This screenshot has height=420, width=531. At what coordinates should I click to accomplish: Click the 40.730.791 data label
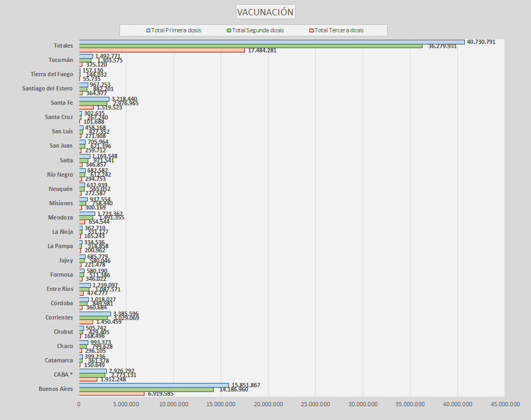pyautogui.click(x=481, y=42)
